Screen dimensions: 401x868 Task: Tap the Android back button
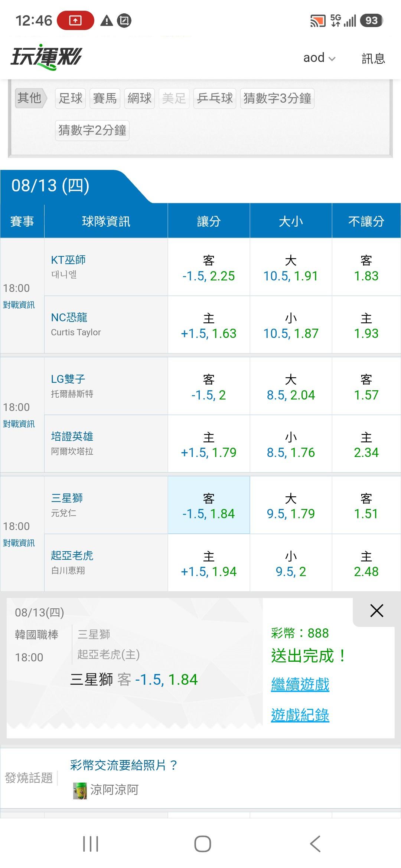click(315, 844)
